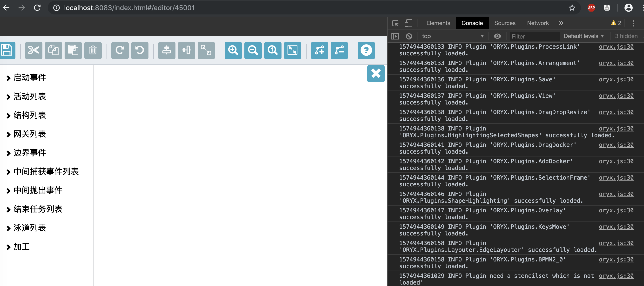This screenshot has width=644, height=286.
Task: Open the help question mark icon
Action: [x=366, y=51]
